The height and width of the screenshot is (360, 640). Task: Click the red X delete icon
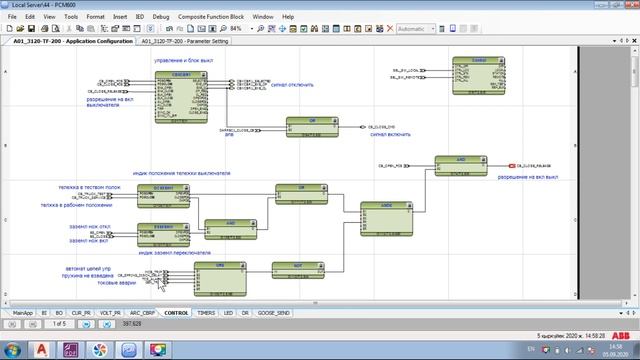390,29
